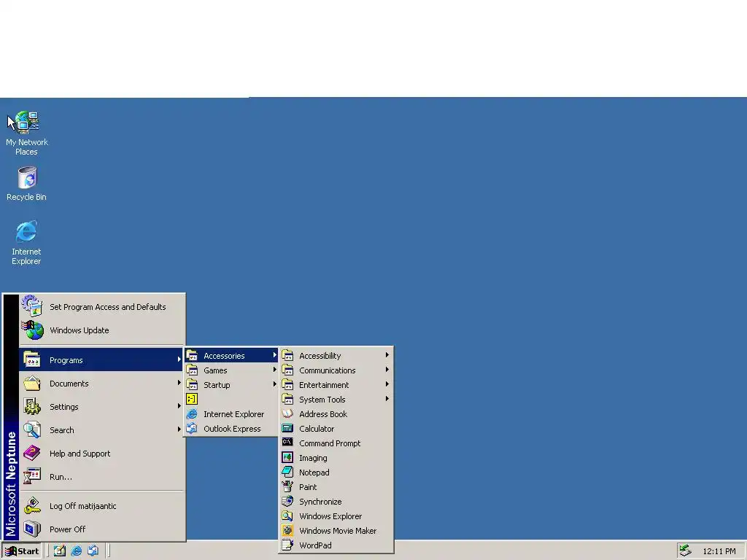Click Internet Explorer icon in Programs submenu
The height and width of the screenshot is (560, 747).
click(x=192, y=414)
